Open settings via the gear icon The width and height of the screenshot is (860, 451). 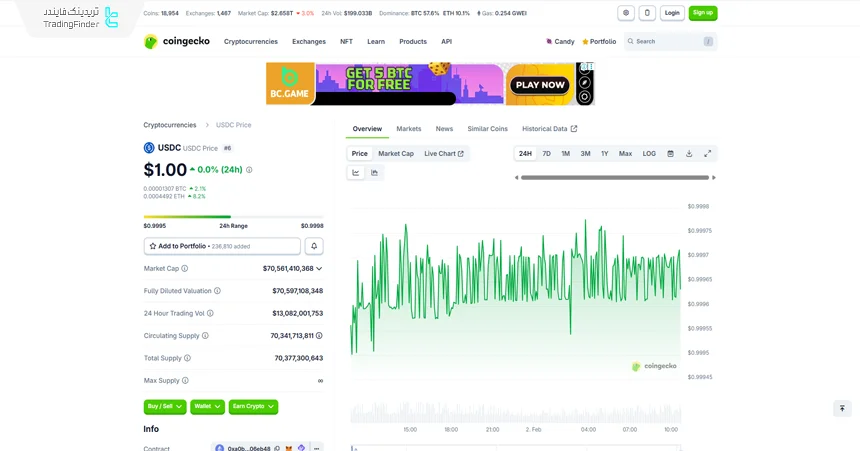tap(626, 13)
